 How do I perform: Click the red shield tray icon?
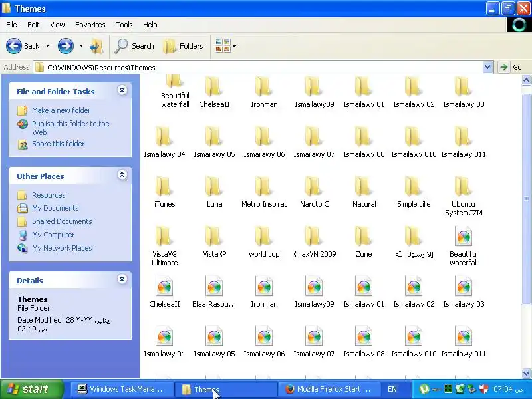tap(483, 389)
